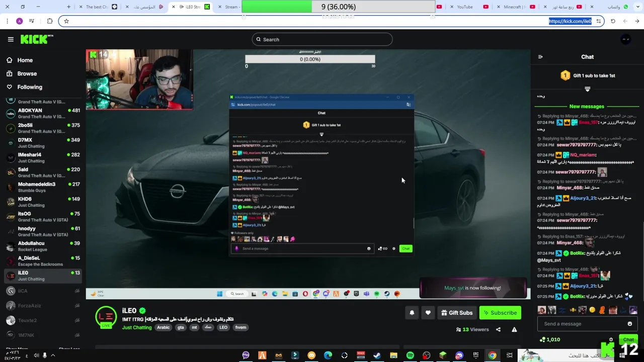This screenshot has width=644, height=362.
Task: Click the New messages banner
Action: [x=587, y=107]
